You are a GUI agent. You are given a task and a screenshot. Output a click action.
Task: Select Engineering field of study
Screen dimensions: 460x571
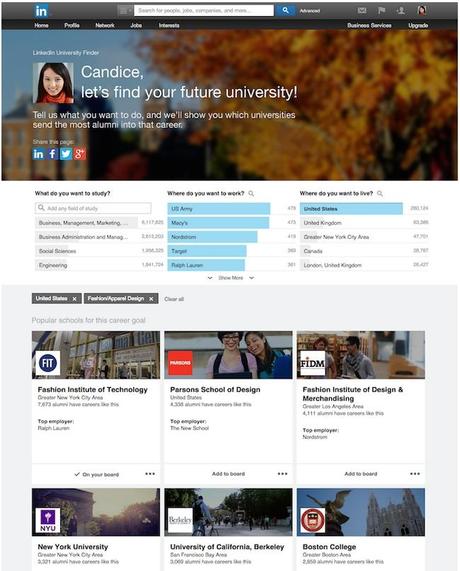click(x=99, y=265)
